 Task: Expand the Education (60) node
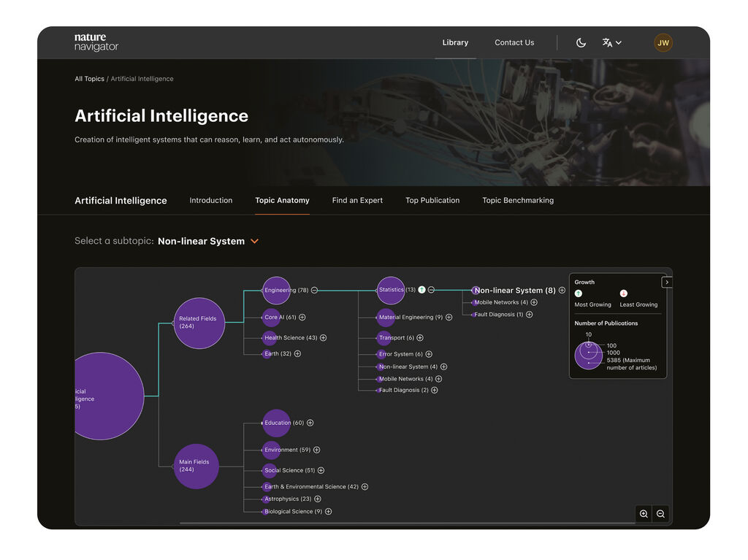pyautogui.click(x=310, y=423)
